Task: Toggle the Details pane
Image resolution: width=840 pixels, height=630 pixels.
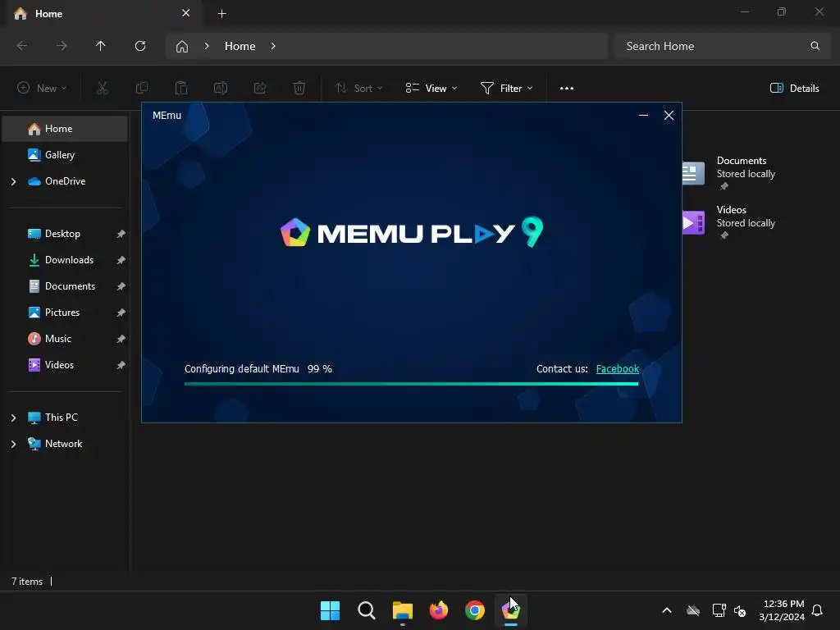Action: click(x=794, y=88)
